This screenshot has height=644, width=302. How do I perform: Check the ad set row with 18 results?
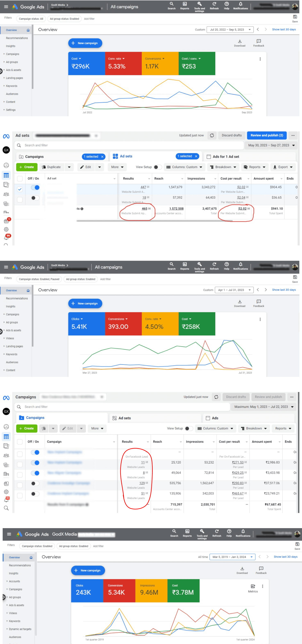[20, 200]
